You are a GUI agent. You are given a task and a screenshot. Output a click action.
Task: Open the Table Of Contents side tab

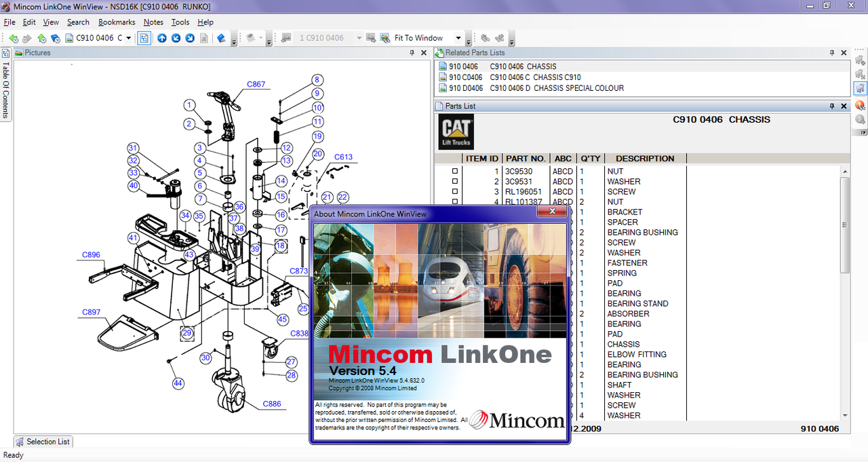[5, 85]
